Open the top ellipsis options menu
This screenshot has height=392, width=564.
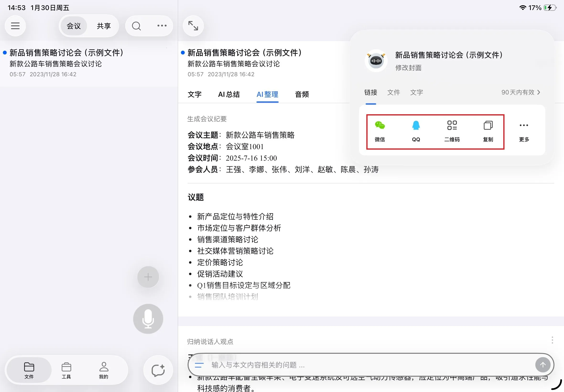(162, 26)
